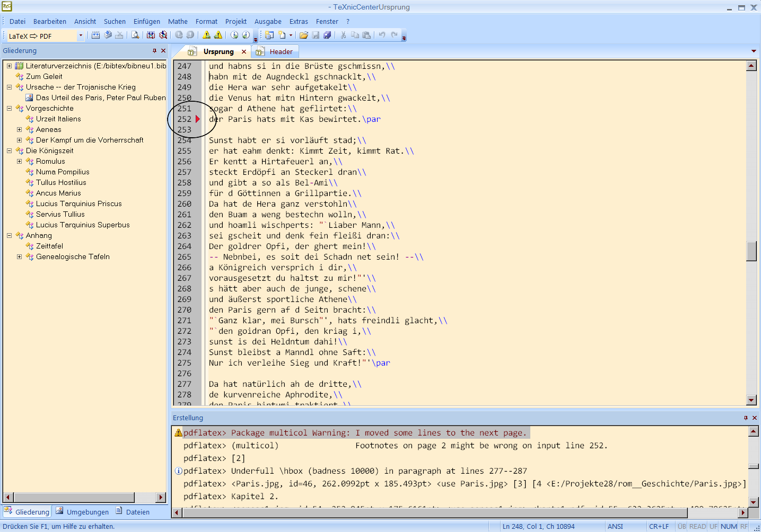Toggle auto-hide pin of Erstellung panel
This screenshot has width=761, height=532.
(x=746, y=418)
